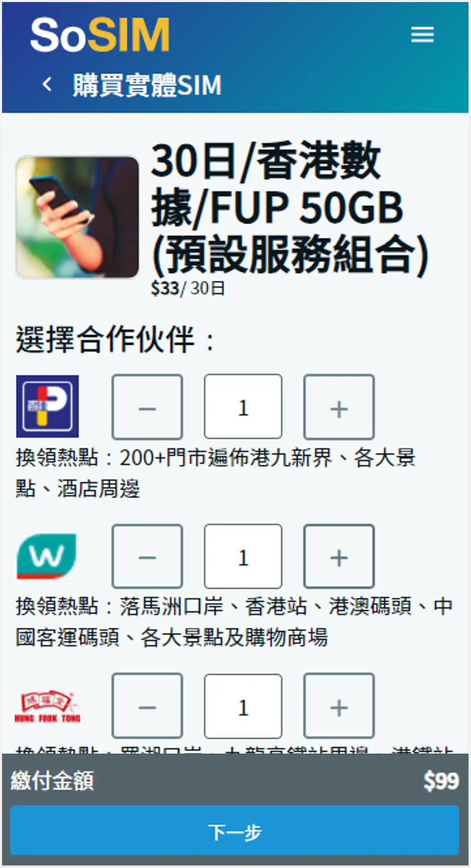Click the phone product thumbnail image
471x868 pixels.
77,217
